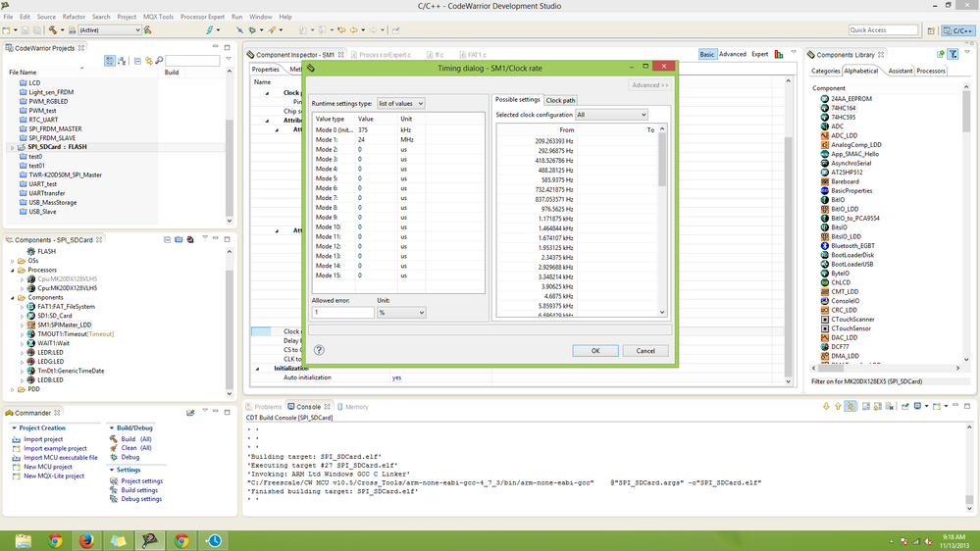Click the Open Perspective icon near Quick Access
The width and height of the screenshot is (980, 551).
point(931,30)
